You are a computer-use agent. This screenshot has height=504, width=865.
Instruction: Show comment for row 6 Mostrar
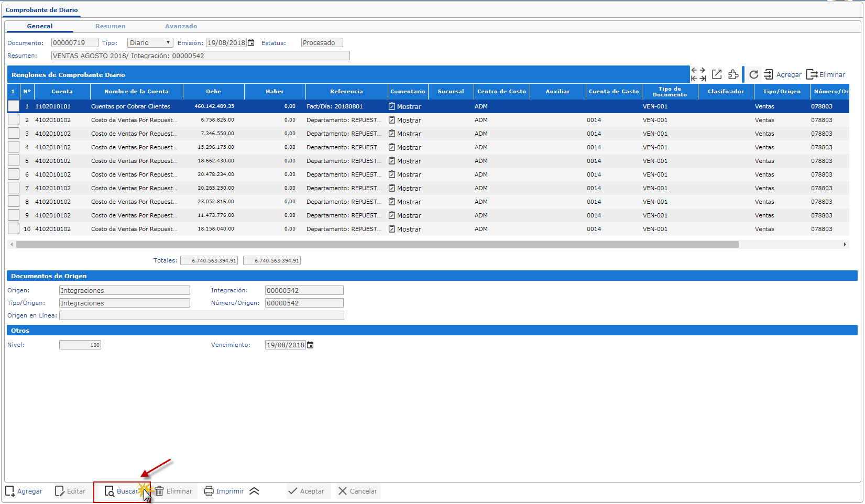tap(405, 174)
